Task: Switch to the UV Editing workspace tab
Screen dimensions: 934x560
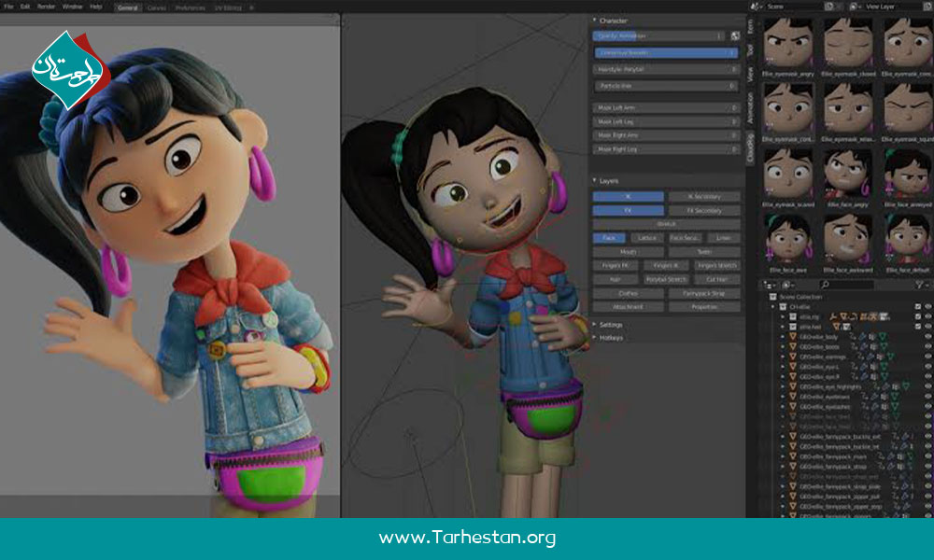Action: click(x=228, y=7)
